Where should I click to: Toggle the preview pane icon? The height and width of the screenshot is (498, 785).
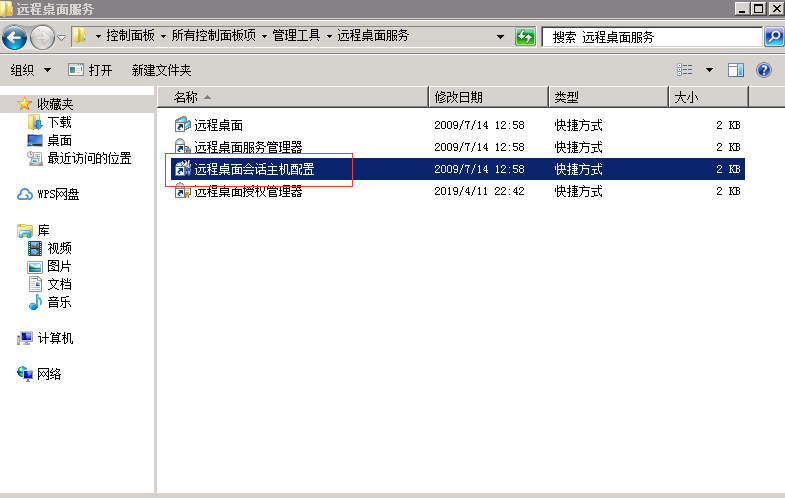point(736,70)
